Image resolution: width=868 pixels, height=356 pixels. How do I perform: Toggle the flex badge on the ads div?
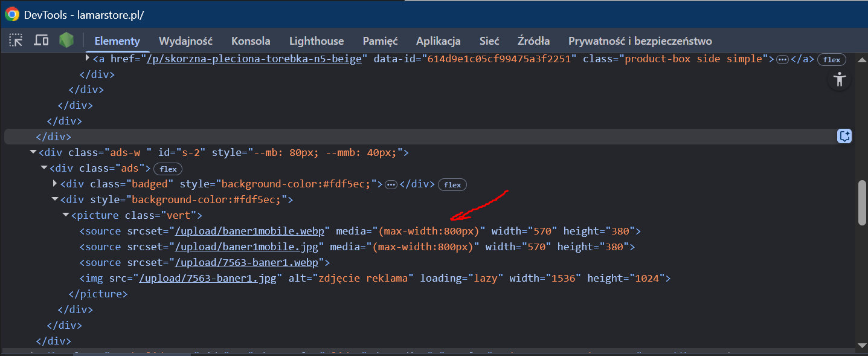[167, 169]
